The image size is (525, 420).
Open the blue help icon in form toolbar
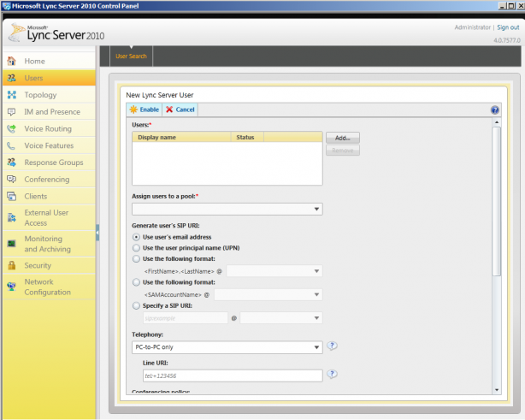click(495, 109)
